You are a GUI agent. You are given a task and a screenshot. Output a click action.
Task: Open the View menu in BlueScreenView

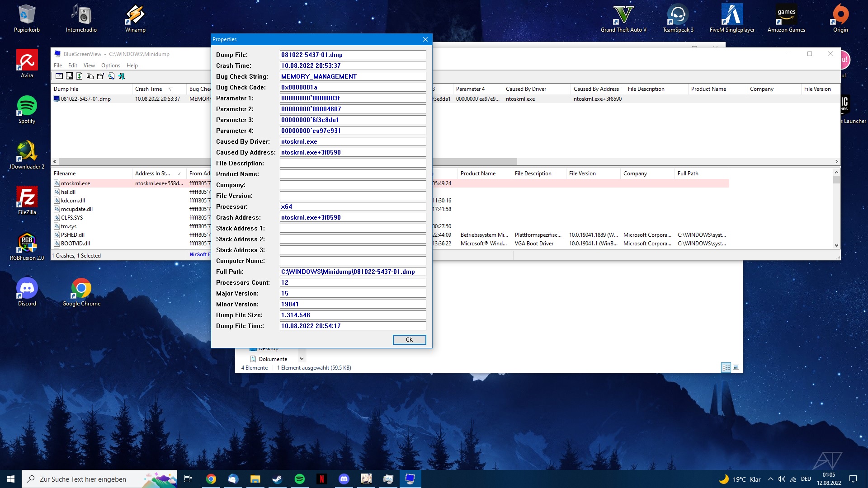(x=89, y=66)
